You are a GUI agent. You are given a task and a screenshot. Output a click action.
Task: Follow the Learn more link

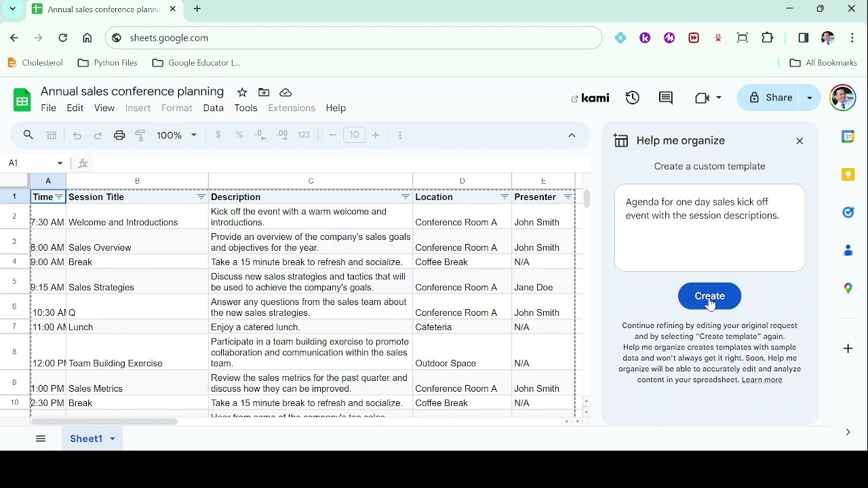[762, 380]
